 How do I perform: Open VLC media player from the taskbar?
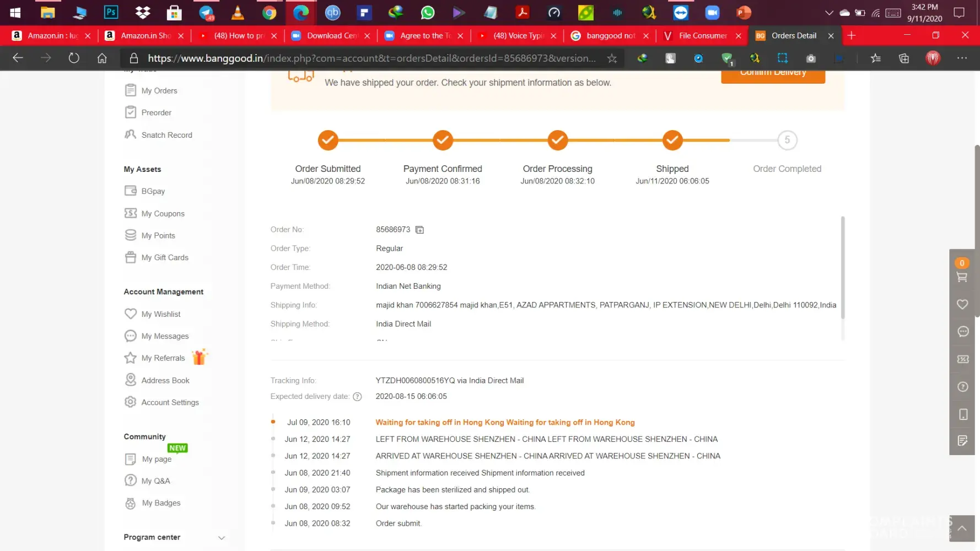238,13
